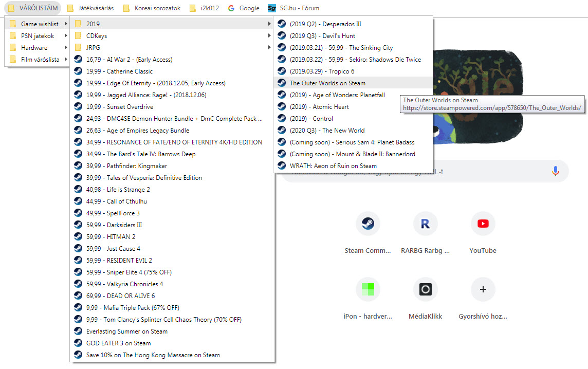The image size is (588, 369).
Task: Open the Játékvásárlás bookmarks folder
Action: pos(90,8)
